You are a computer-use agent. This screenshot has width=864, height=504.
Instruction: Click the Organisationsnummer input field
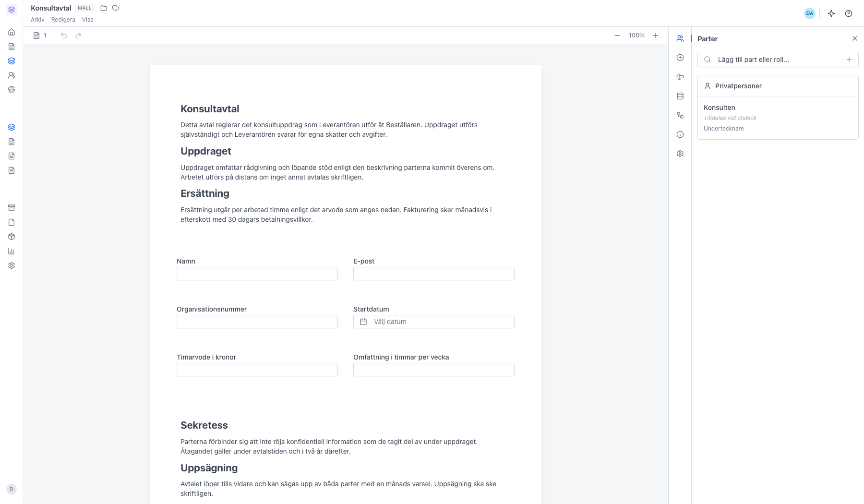(x=257, y=322)
